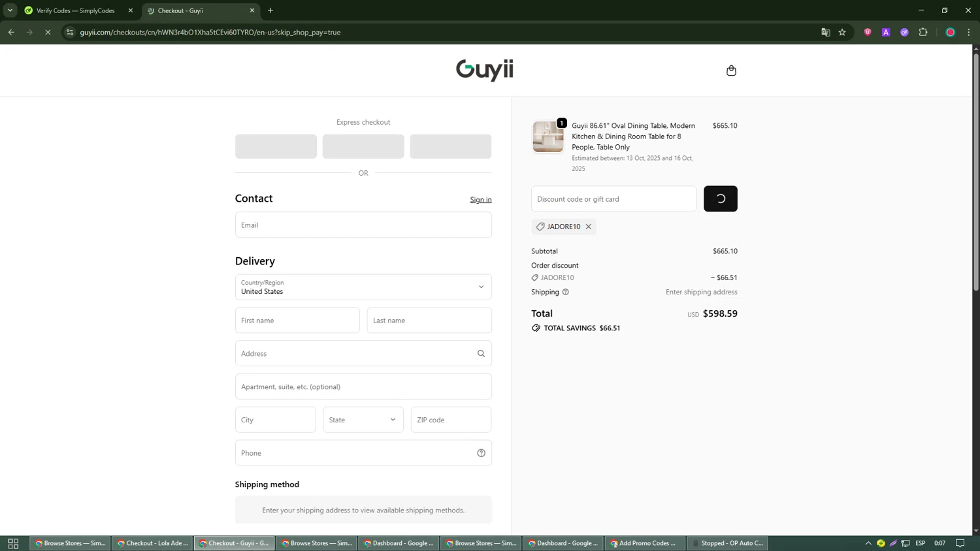Image resolution: width=980 pixels, height=551 pixels.
Task: Click the City input field
Action: tap(276, 420)
